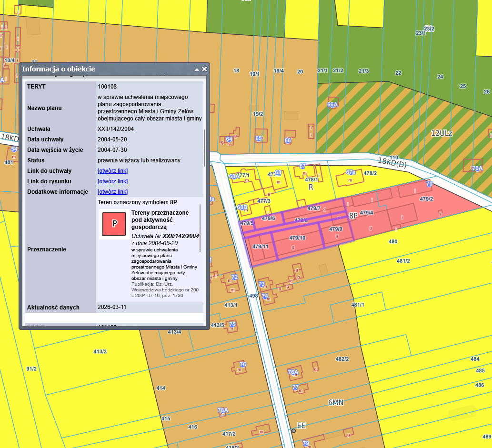The width and height of the screenshot is (492, 448).
Task: Select building 70A on the map
Action: coord(477,168)
